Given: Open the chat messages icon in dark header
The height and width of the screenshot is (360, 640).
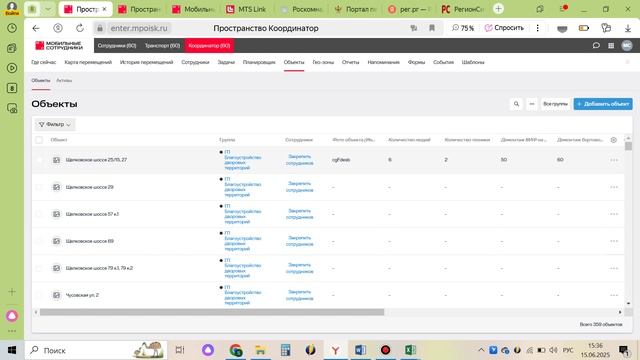Looking at the screenshot, I should point(596,46).
